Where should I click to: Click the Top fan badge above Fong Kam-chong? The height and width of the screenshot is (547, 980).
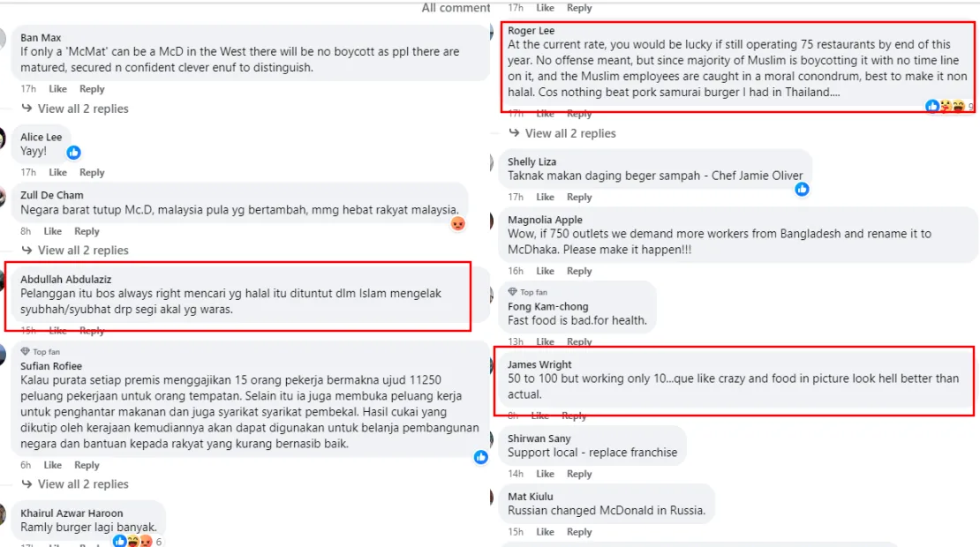pyautogui.click(x=528, y=292)
